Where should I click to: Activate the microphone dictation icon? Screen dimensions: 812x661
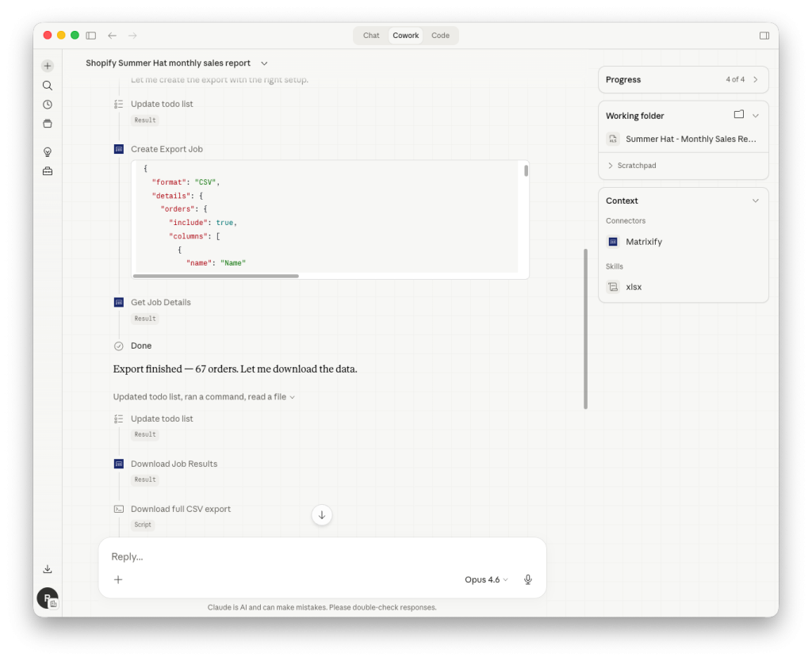point(527,579)
